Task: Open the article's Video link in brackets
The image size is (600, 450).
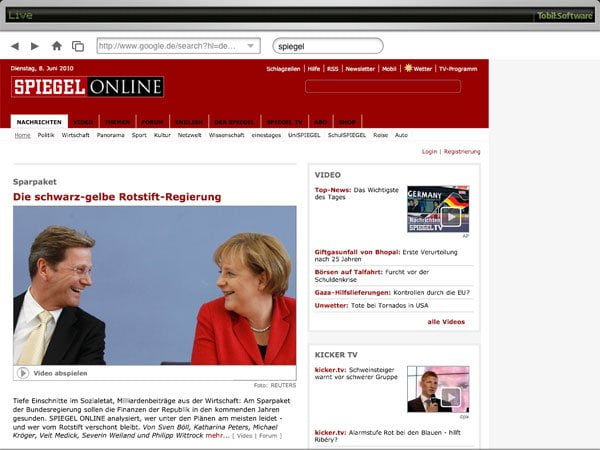Action: (x=245, y=436)
